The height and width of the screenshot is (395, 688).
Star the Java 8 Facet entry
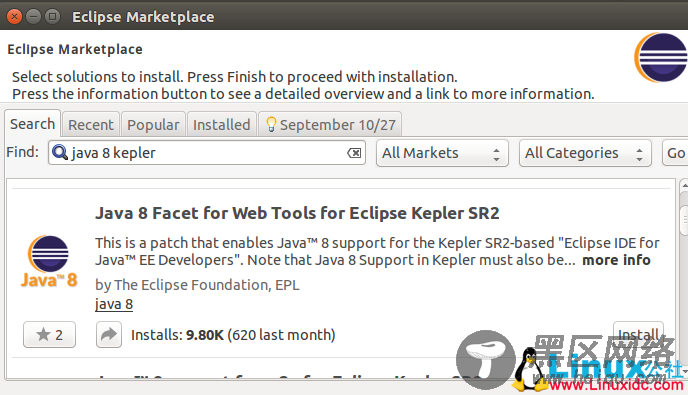[x=49, y=334]
